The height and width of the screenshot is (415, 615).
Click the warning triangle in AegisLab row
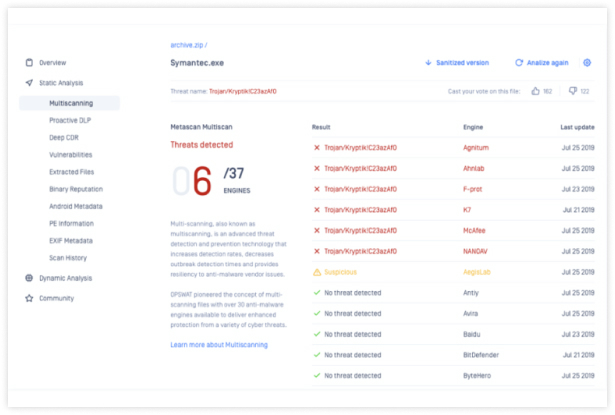tap(317, 272)
